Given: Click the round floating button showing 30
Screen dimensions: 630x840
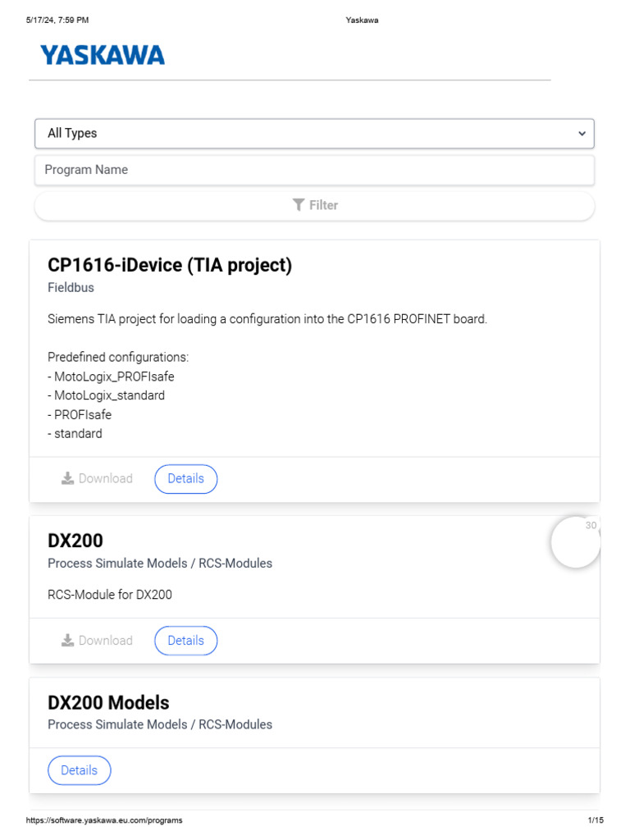Looking at the screenshot, I should pos(576,542).
